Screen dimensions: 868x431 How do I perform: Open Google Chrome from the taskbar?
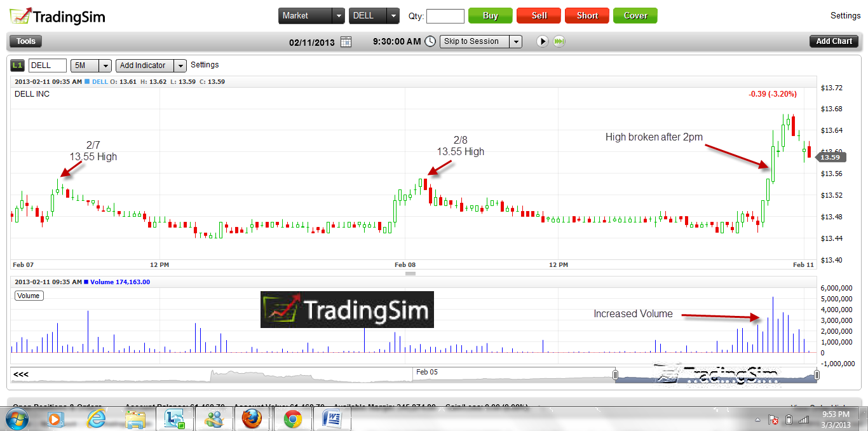[x=292, y=419]
